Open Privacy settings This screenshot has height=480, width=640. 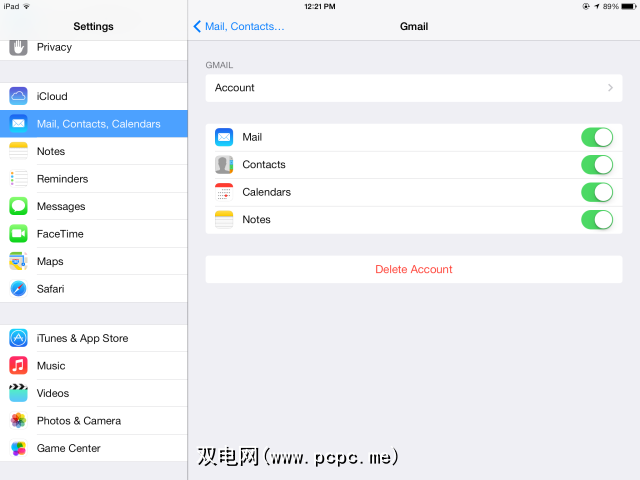[93, 50]
